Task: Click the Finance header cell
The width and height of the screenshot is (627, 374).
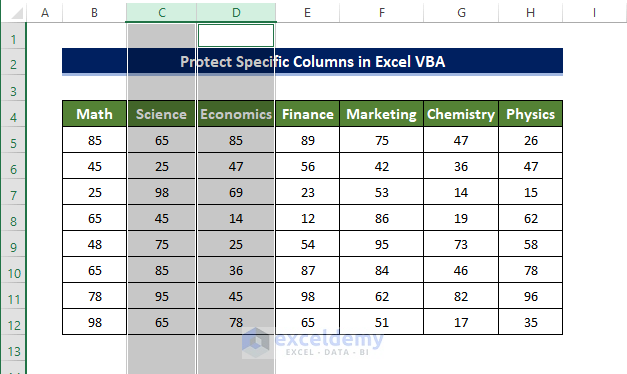Action: click(x=308, y=114)
